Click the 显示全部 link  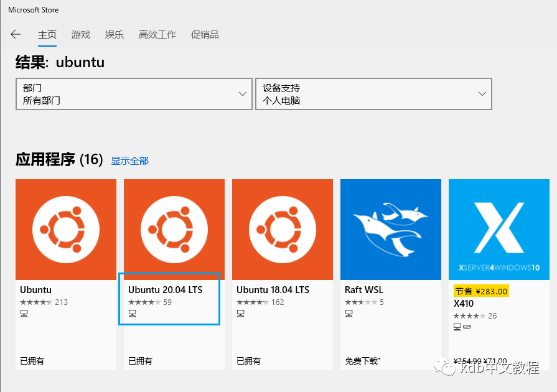pos(130,161)
